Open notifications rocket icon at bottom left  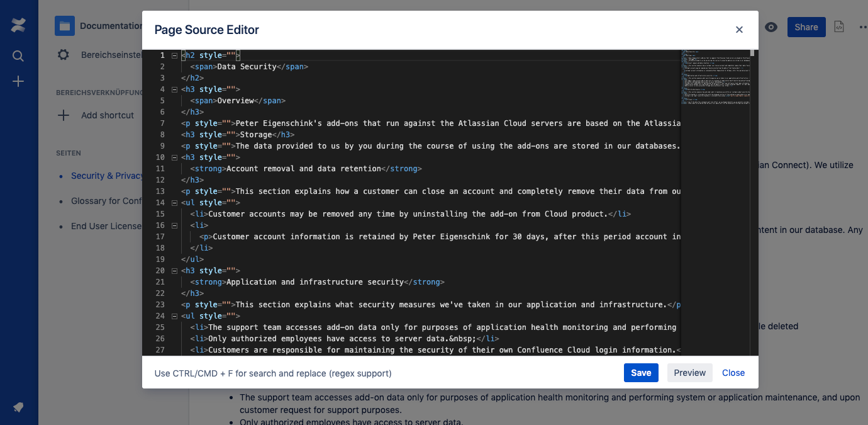[18, 407]
